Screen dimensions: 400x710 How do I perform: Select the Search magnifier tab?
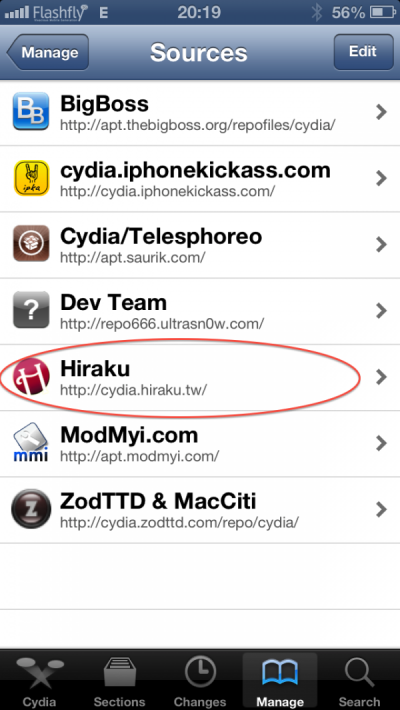point(359,681)
